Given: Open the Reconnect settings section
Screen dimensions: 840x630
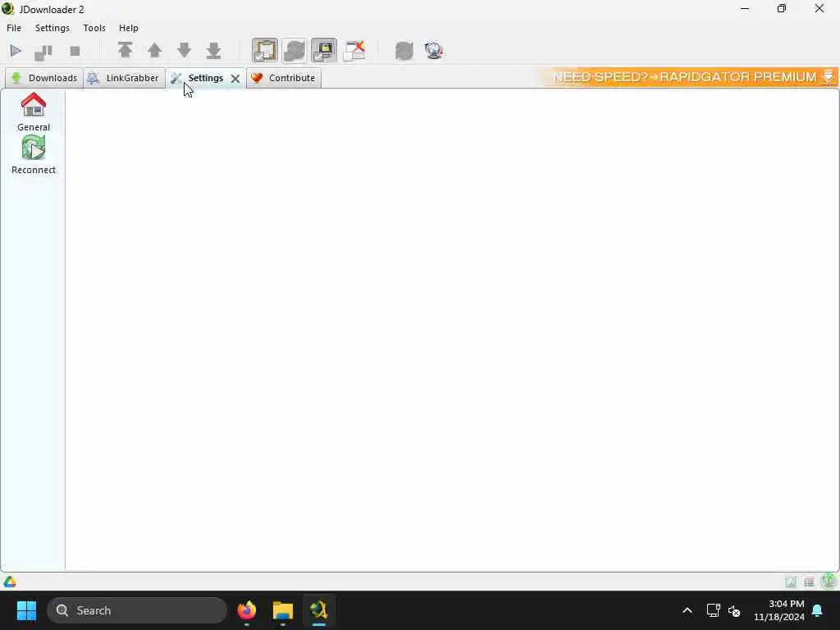Looking at the screenshot, I should point(33,155).
